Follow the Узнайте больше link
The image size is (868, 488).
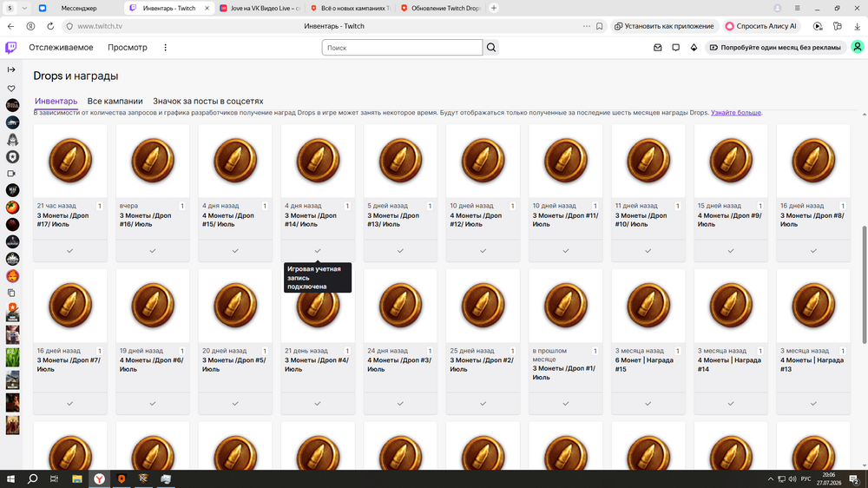click(x=736, y=112)
